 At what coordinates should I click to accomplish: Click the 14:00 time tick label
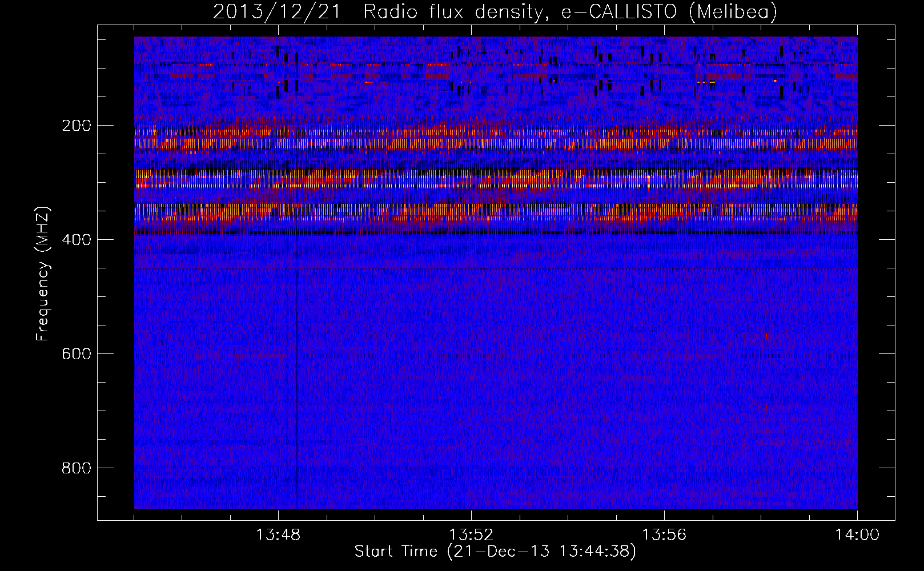click(857, 535)
